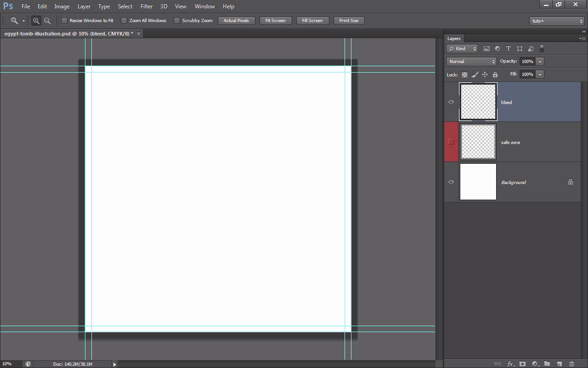Select the Zoom Out magnifier icon
Viewport: 588px width, 368px height.
47,21
